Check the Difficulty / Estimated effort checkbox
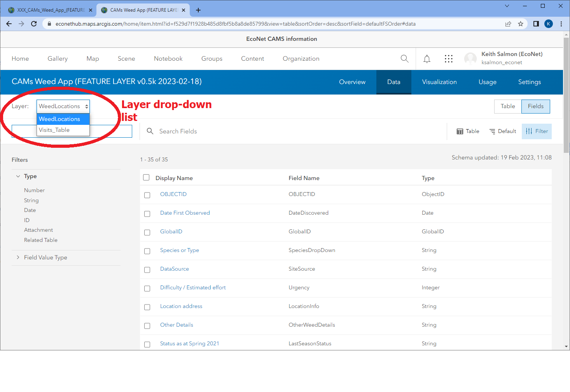Image resolution: width=570 pixels, height=392 pixels. click(147, 288)
